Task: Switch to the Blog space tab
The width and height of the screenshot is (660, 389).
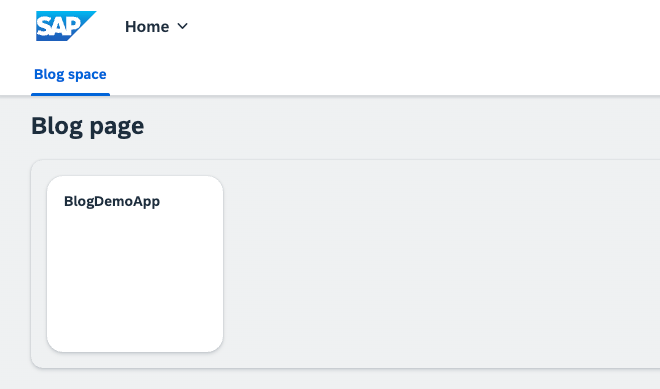Action: point(70,75)
